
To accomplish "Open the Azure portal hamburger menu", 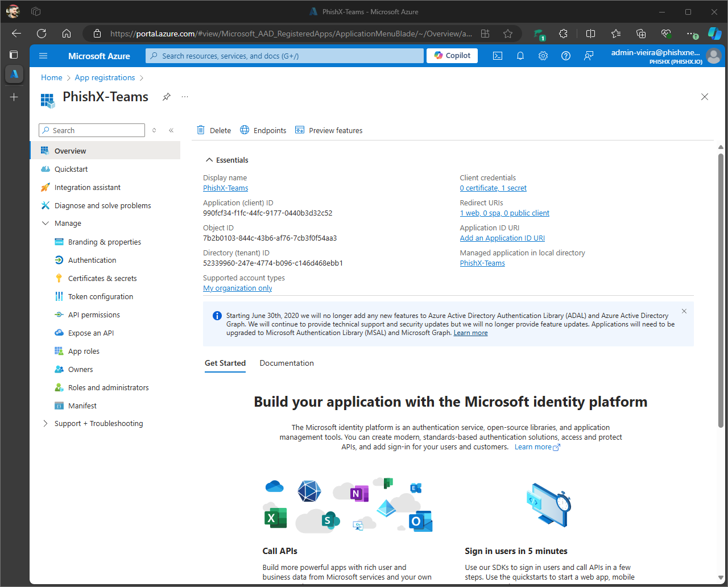I will [43, 56].
